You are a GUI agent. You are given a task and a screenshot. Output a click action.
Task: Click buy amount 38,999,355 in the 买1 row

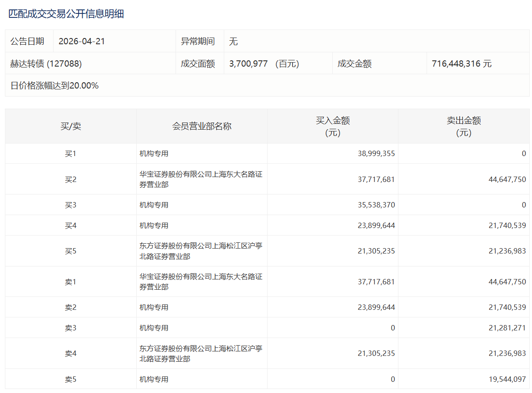[x=376, y=153]
